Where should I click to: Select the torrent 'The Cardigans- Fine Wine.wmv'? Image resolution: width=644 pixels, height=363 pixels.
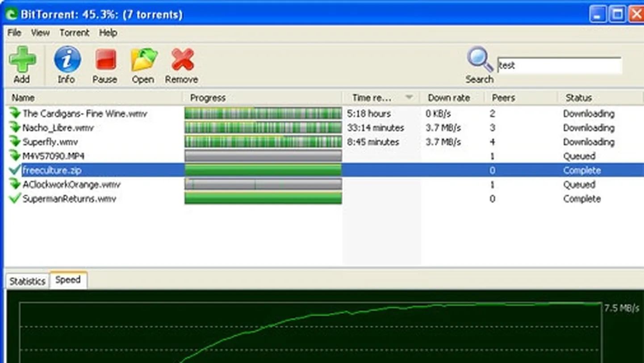(85, 113)
